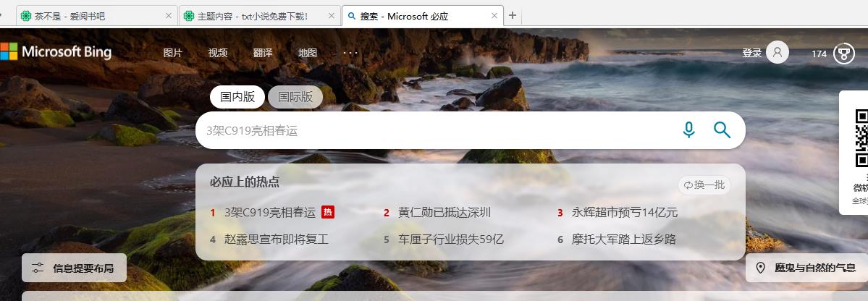Open the three-dots more menu
868x301 pixels.
tap(350, 53)
